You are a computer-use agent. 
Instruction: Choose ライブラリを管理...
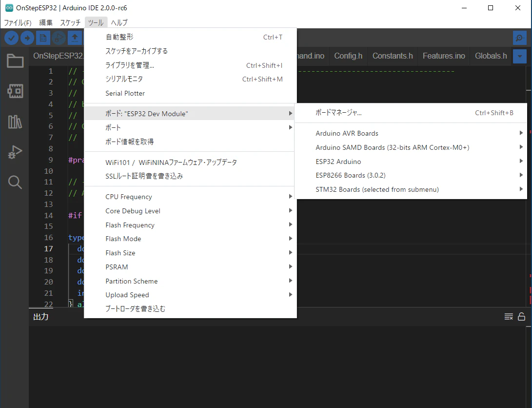pyautogui.click(x=190, y=65)
